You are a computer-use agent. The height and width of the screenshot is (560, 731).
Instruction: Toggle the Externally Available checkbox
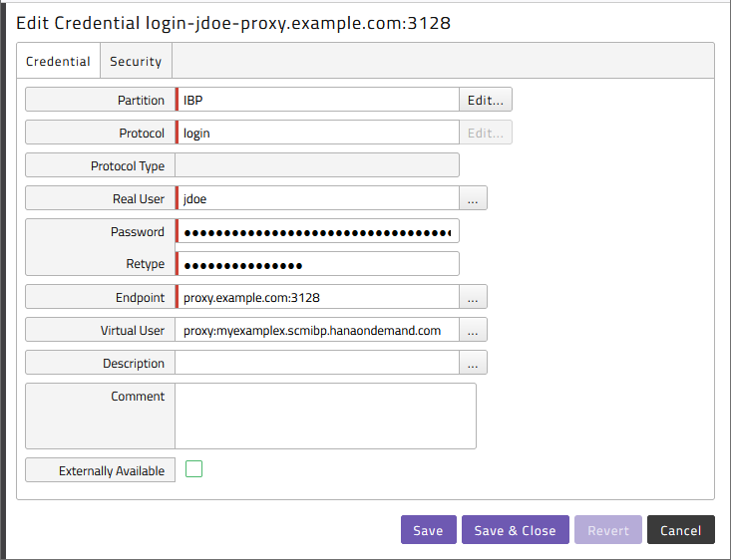click(193, 469)
